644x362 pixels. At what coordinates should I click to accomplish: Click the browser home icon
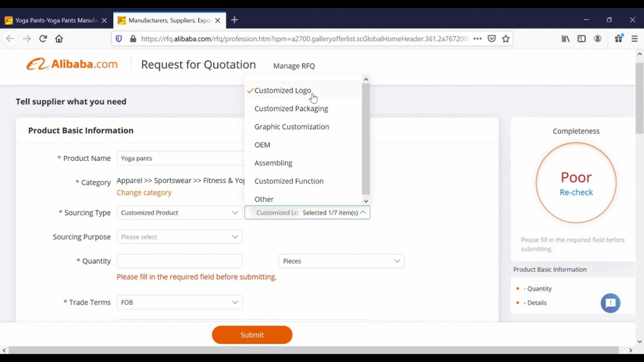(x=59, y=39)
